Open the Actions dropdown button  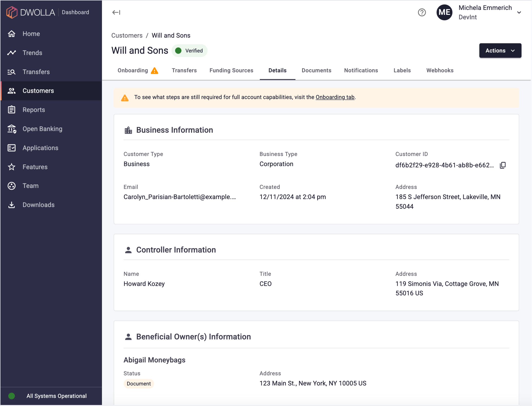click(500, 51)
